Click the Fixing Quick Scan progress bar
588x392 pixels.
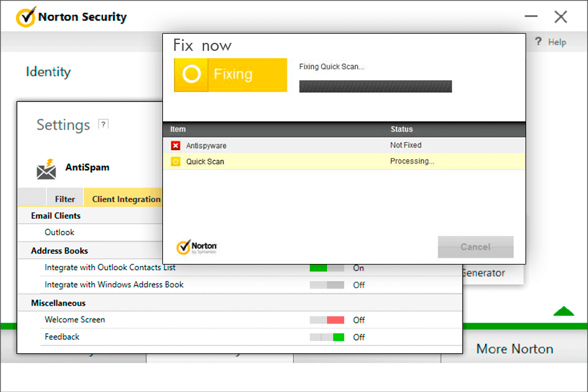375,86
